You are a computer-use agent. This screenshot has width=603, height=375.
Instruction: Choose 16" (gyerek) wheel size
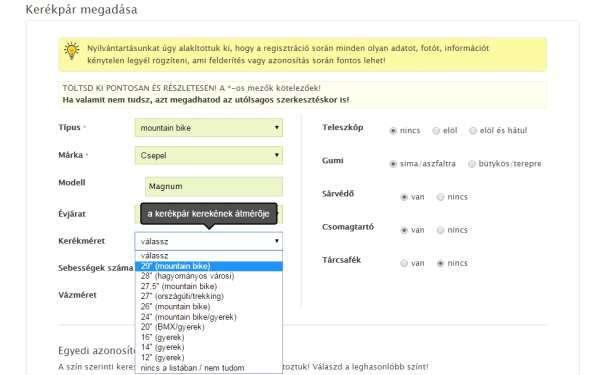[x=209, y=337]
